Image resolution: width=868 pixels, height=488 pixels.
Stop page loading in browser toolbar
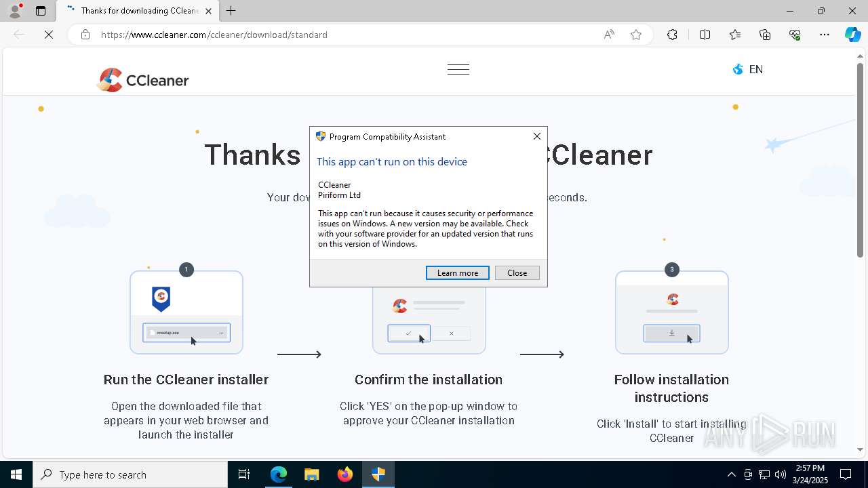[49, 35]
